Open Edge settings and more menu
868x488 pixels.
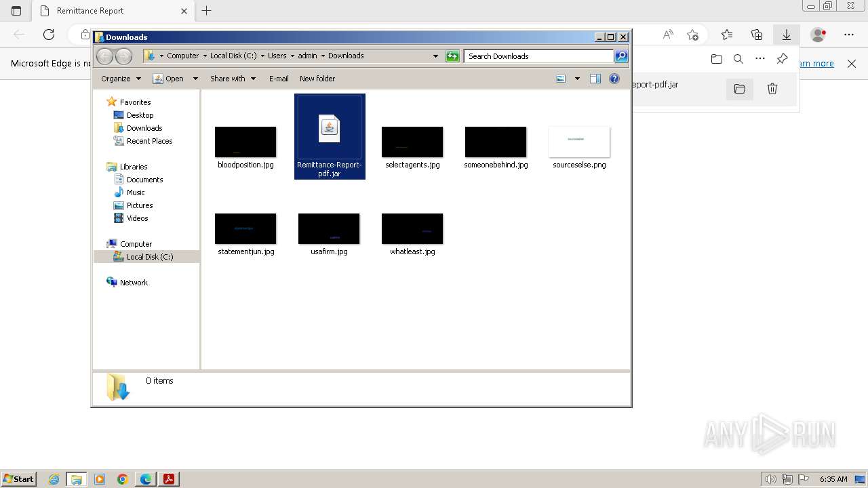click(849, 35)
